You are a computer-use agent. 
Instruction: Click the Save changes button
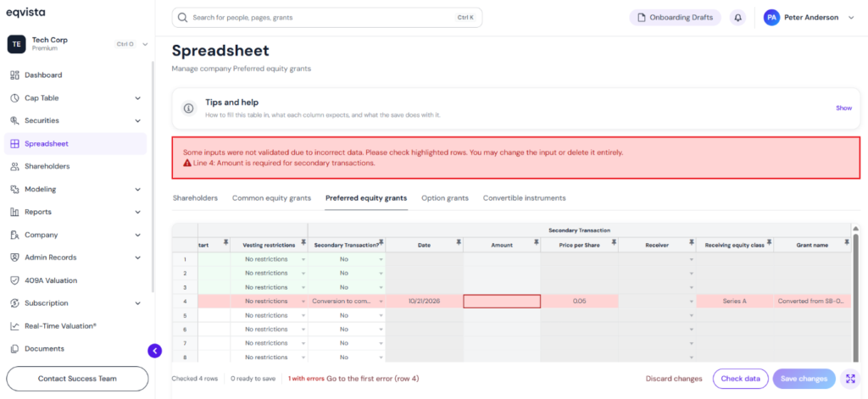click(x=804, y=379)
